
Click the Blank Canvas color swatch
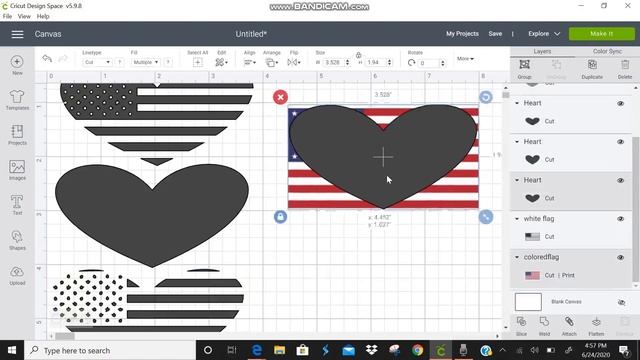click(528, 302)
